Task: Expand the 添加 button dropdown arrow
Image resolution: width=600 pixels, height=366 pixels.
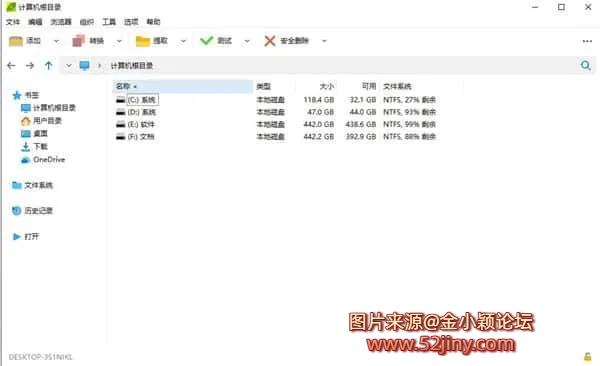Action: tap(56, 41)
